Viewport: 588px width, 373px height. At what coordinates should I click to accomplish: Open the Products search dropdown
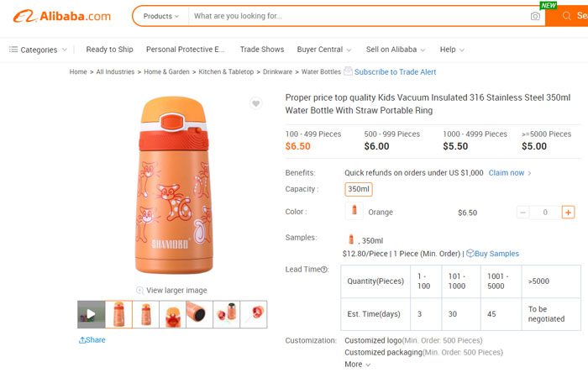click(x=160, y=16)
